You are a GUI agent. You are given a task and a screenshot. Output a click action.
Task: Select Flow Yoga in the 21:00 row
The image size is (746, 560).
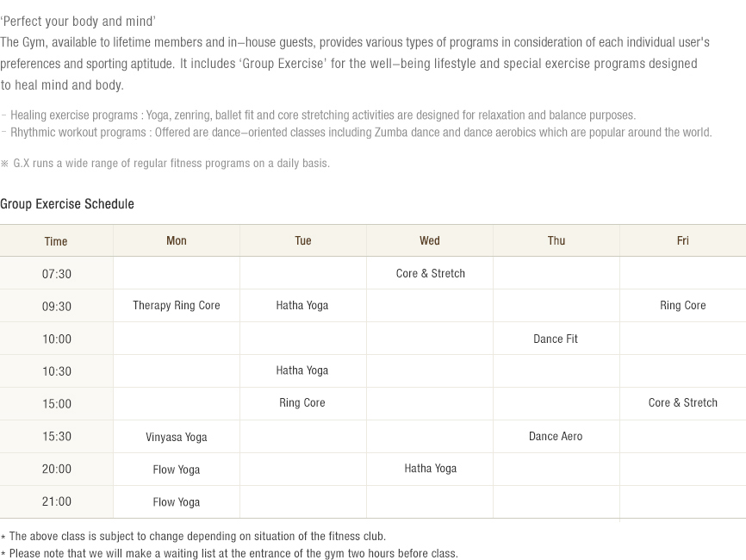pos(177,503)
